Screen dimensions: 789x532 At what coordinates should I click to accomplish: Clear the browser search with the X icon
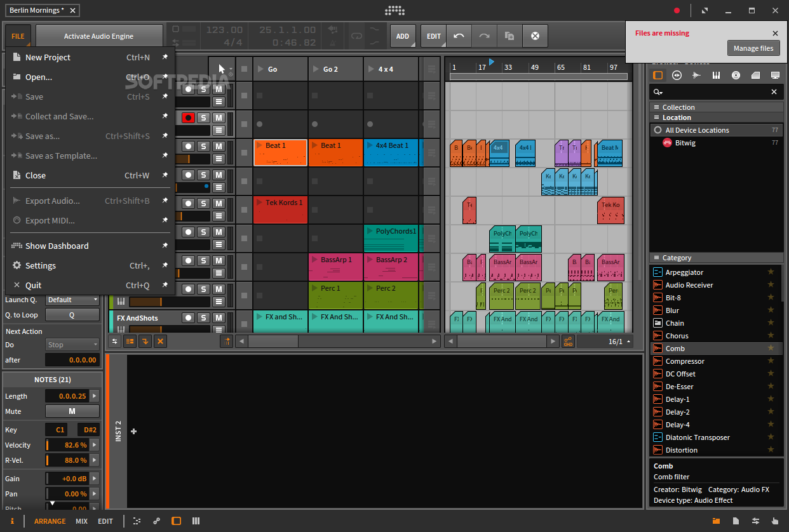click(x=774, y=92)
